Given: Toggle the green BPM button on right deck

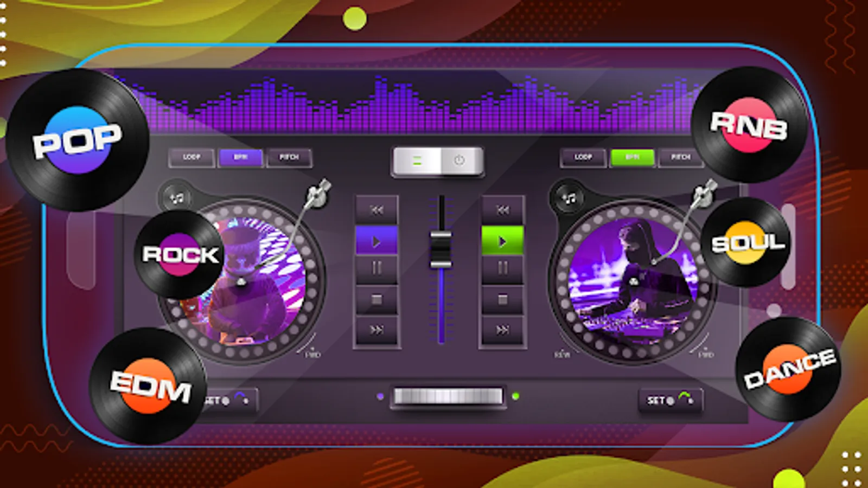Looking at the screenshot, I should [x=632, y=157].
